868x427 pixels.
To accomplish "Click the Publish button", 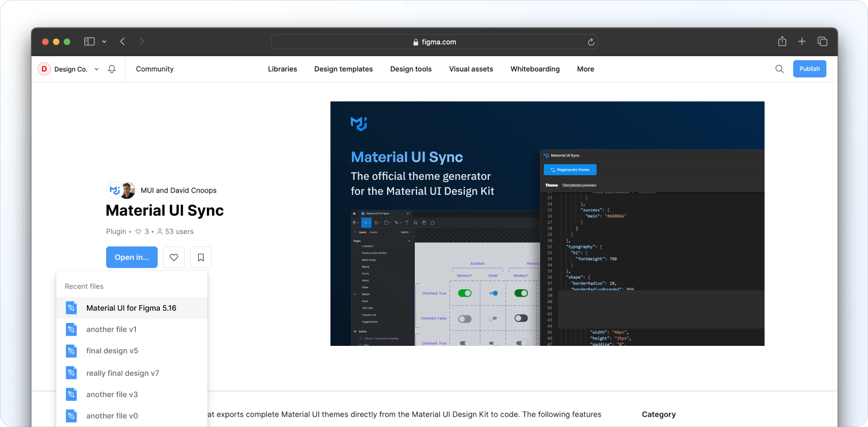I will [x=809, y=69].
